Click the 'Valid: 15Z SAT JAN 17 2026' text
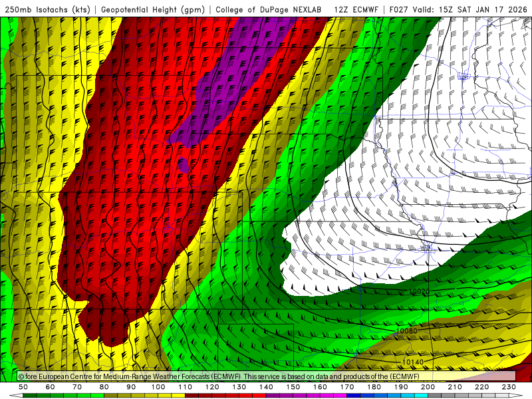Image resolution: width=532 pixels, height=399 pixels. coord(470,9)
